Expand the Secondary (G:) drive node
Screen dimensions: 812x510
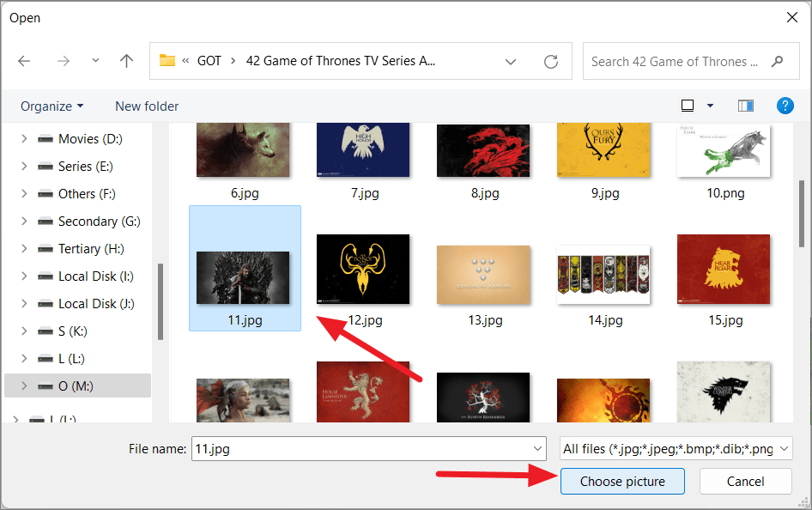pyautogui.click(x=24, y=221)
